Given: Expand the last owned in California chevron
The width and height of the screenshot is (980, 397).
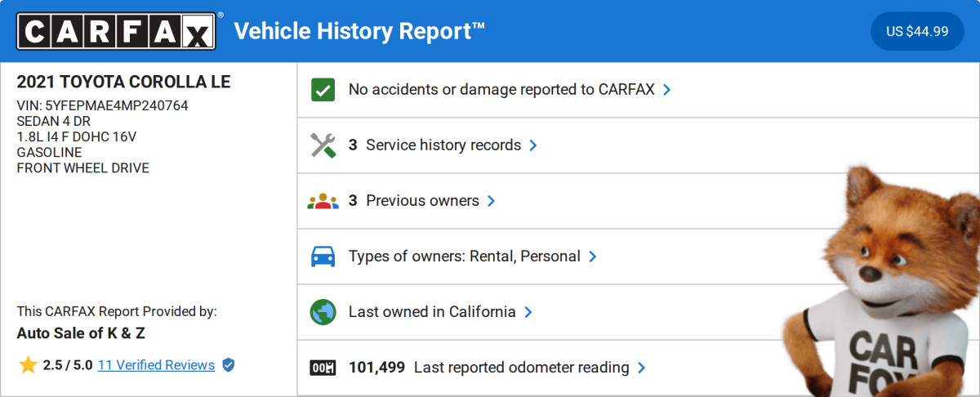Looking at the screenshot, I should coord(528,312).
